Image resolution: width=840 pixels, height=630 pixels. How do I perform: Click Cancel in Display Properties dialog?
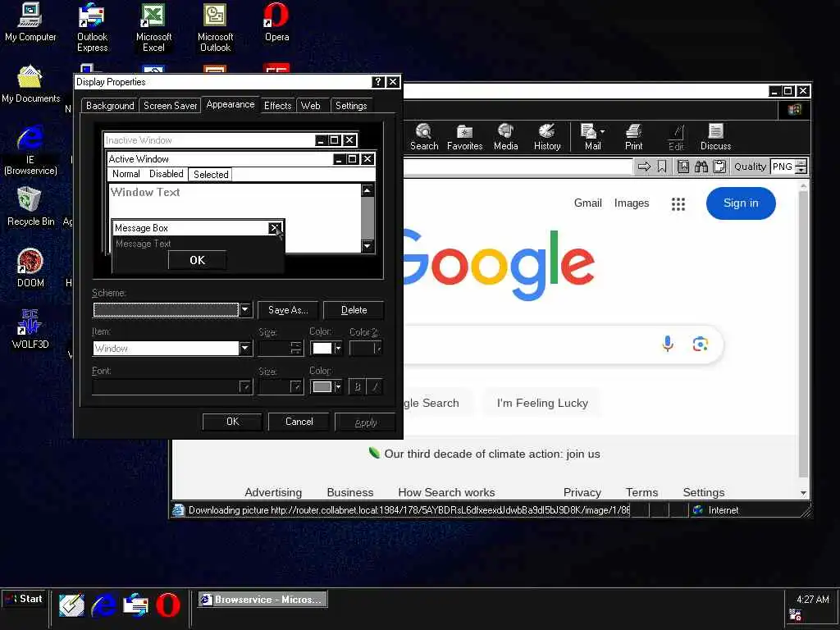299,422
